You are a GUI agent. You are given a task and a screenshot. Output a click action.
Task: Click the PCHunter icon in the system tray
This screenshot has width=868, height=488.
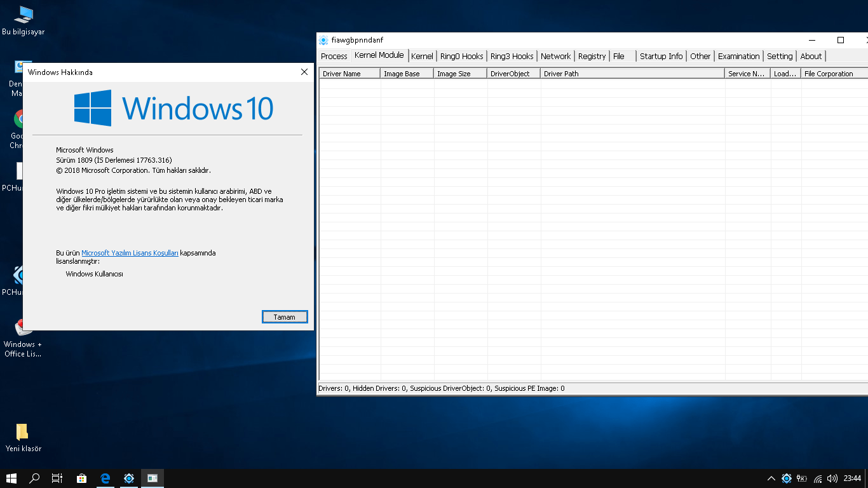[787, 478]
